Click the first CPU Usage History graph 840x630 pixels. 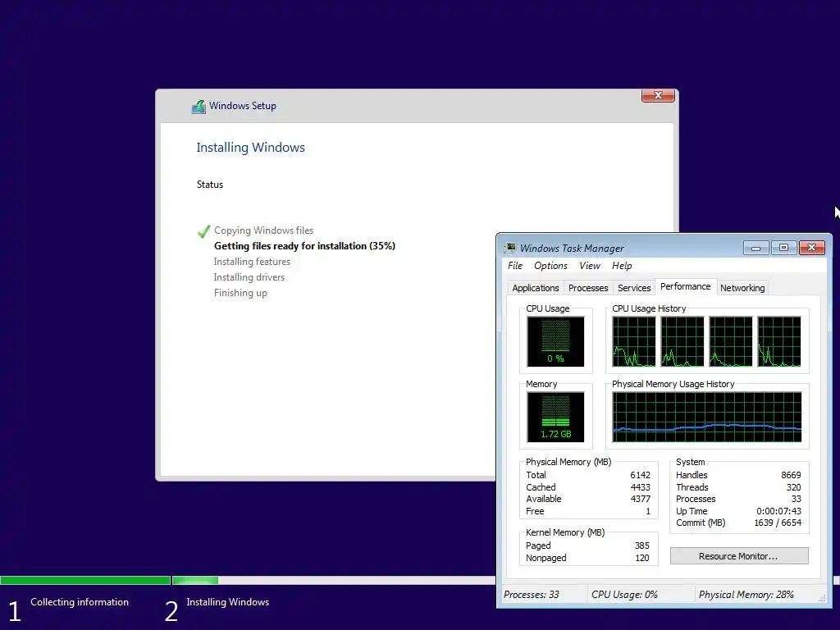click(x=634, y=341)
